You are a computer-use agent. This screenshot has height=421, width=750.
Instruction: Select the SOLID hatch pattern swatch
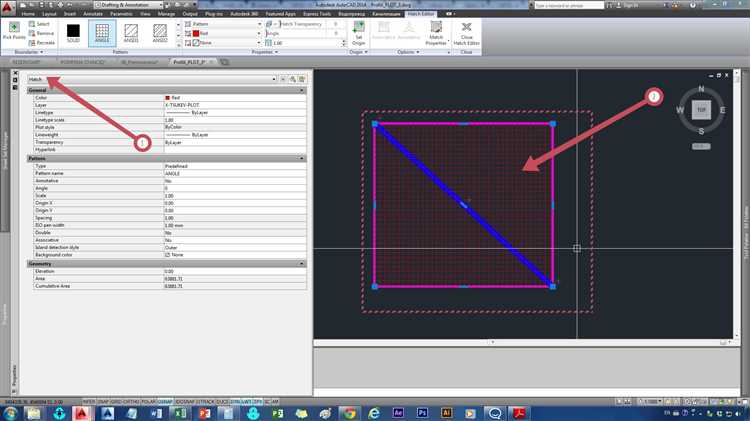pyautogui.click(x=72, y=33)
